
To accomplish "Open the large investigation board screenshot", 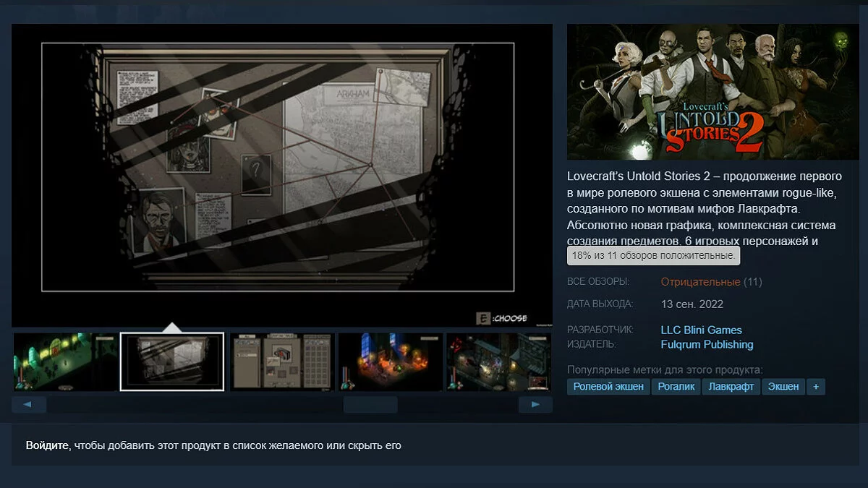I will tap(282, 175).
